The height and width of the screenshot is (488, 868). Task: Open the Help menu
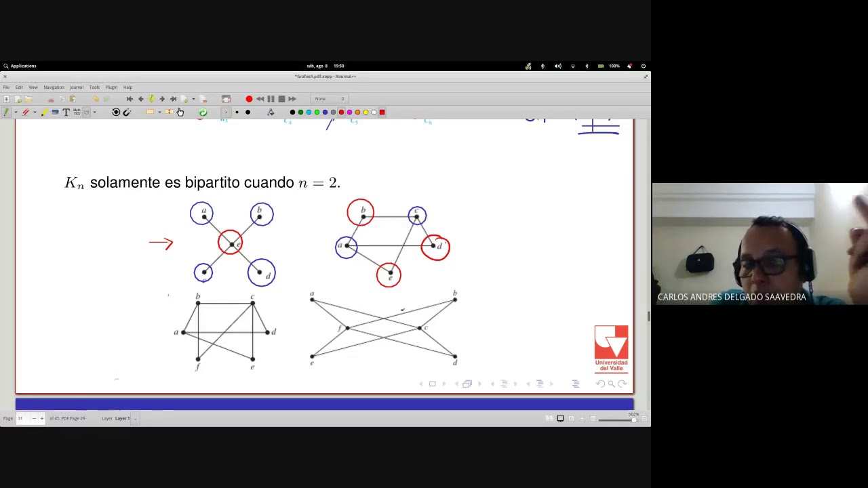pyautogui.click(x=127, y=87)
